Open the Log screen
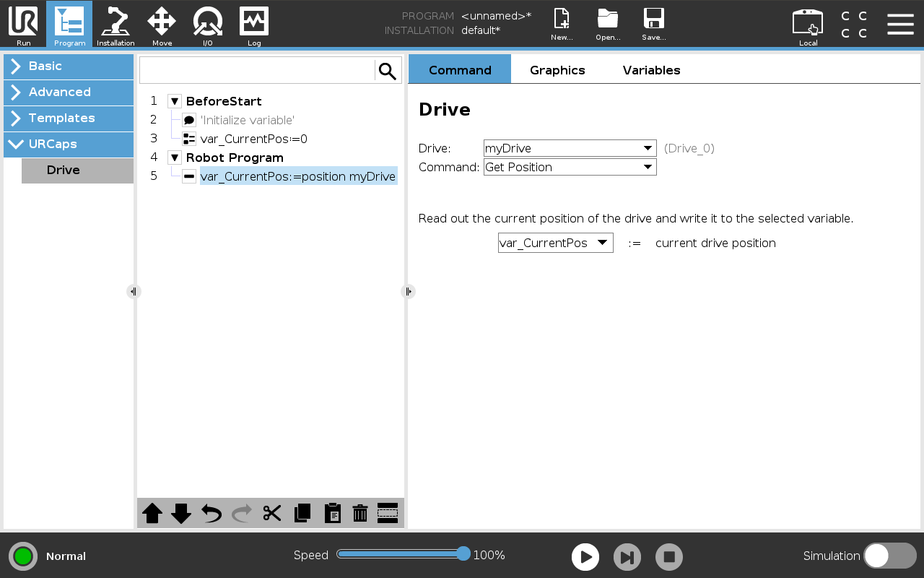The height and width of the screenshot is (578, 924). pos(254,25)
